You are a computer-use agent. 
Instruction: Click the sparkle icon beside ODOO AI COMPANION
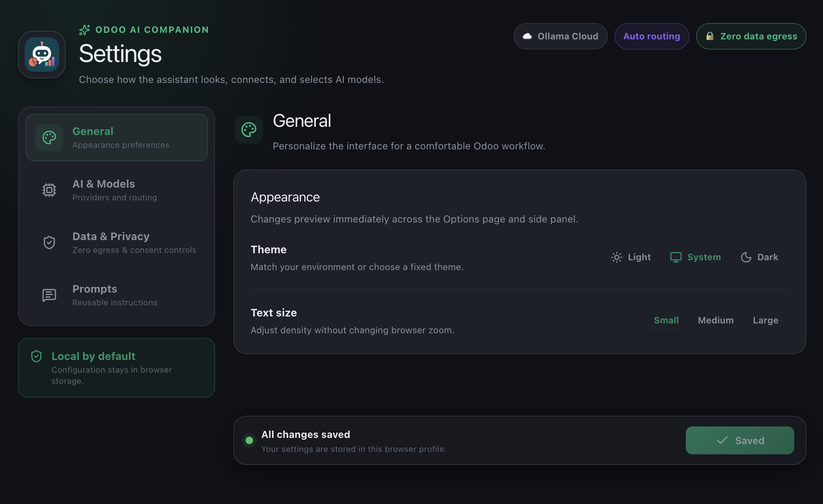point(85,30)
